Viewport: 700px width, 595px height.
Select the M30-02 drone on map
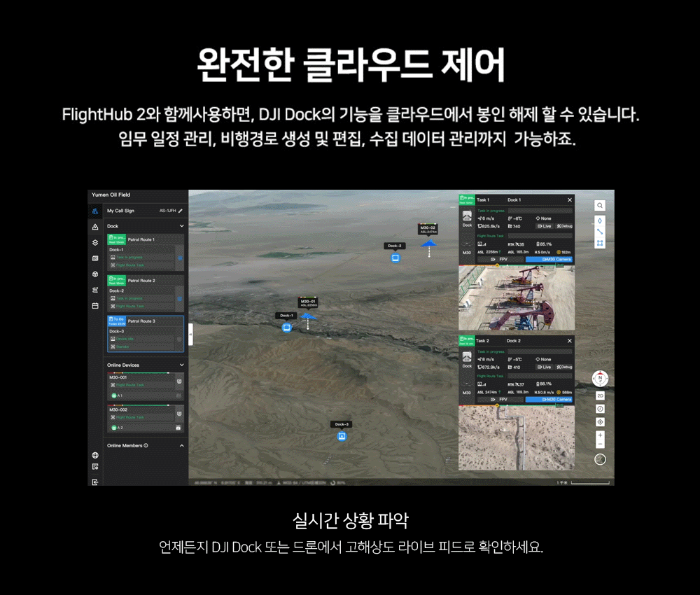(x=428, y=244)
